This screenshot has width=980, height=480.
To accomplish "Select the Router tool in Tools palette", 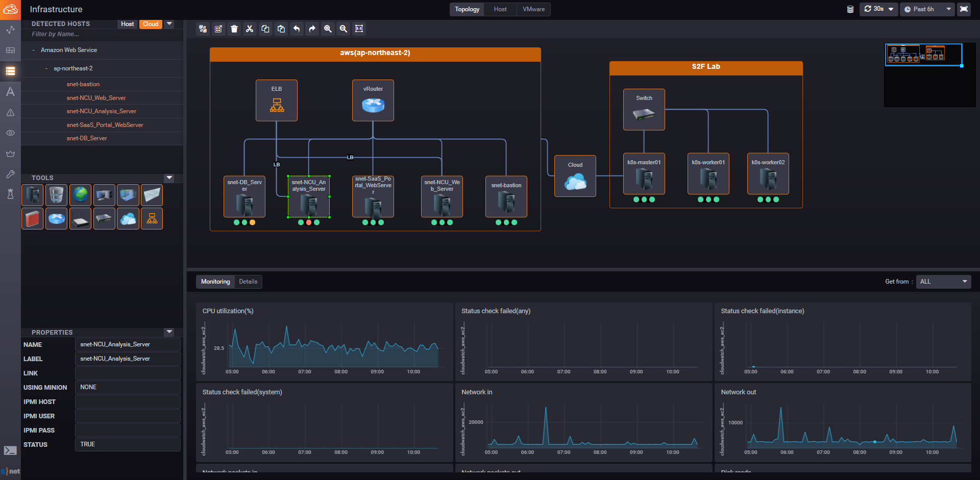I will pos(56,219).
